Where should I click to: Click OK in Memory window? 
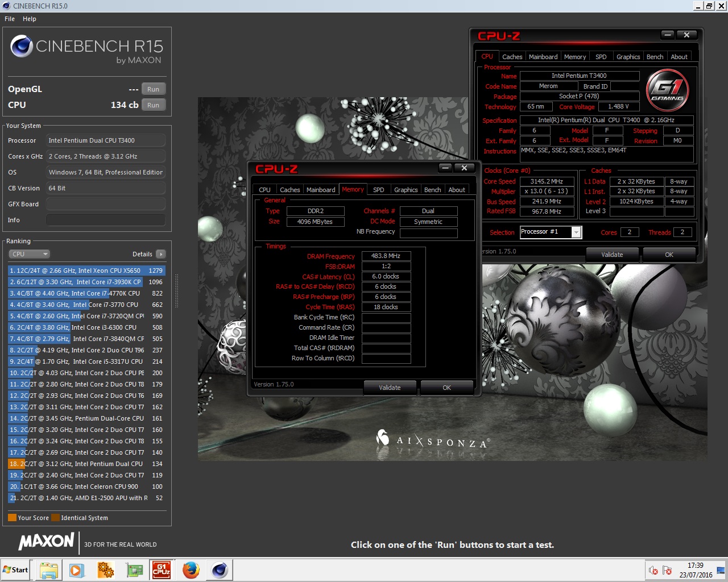click(x=447, y=388)
